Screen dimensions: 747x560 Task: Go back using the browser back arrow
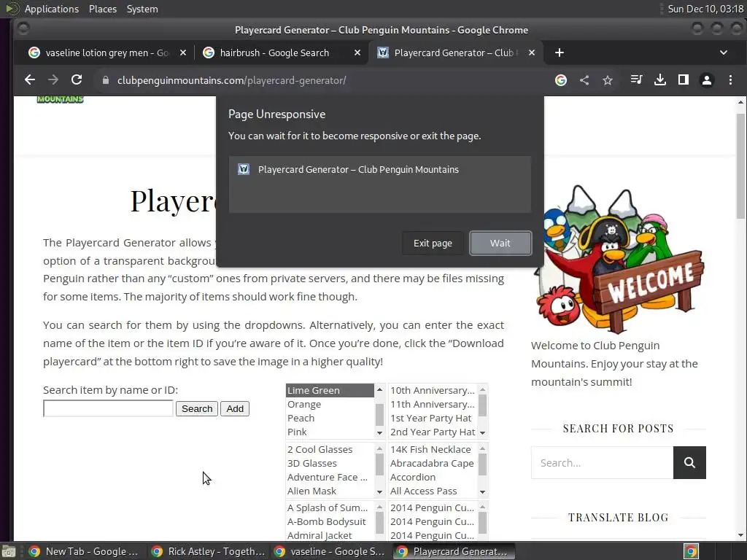pos(29,80)
